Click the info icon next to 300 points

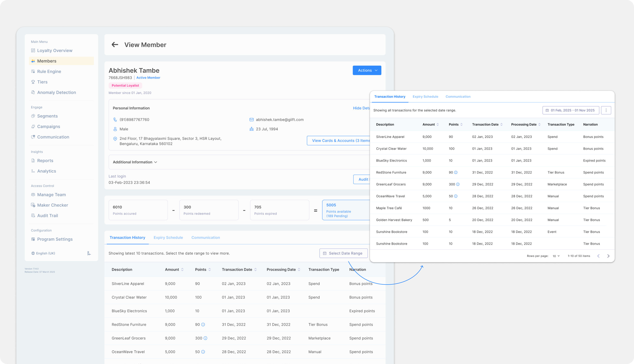[205, 338]
